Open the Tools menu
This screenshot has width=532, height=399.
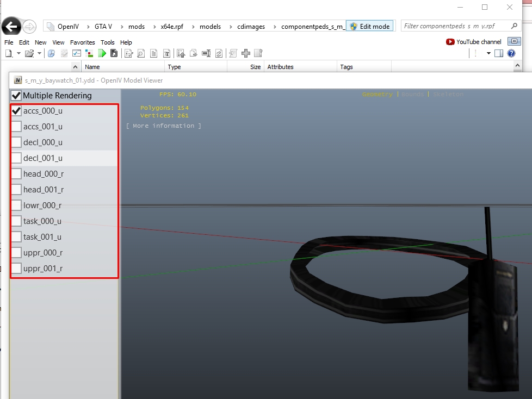coord(107,42)
